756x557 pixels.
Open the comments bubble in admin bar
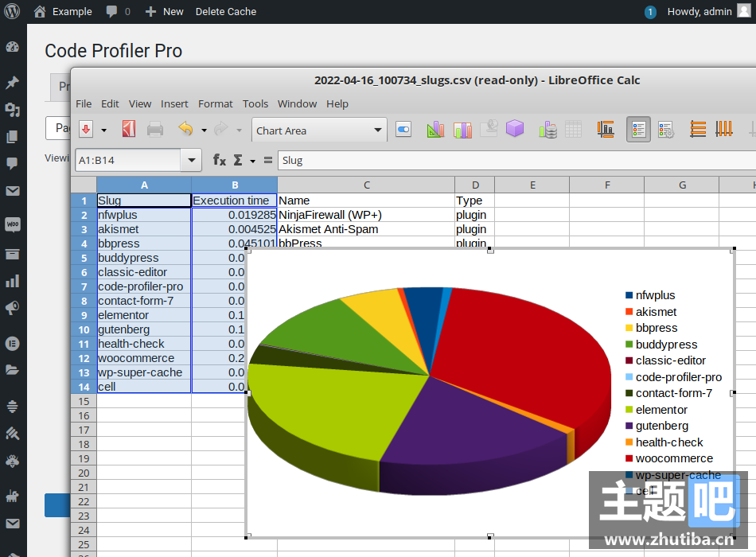click(x=112, y=12)
